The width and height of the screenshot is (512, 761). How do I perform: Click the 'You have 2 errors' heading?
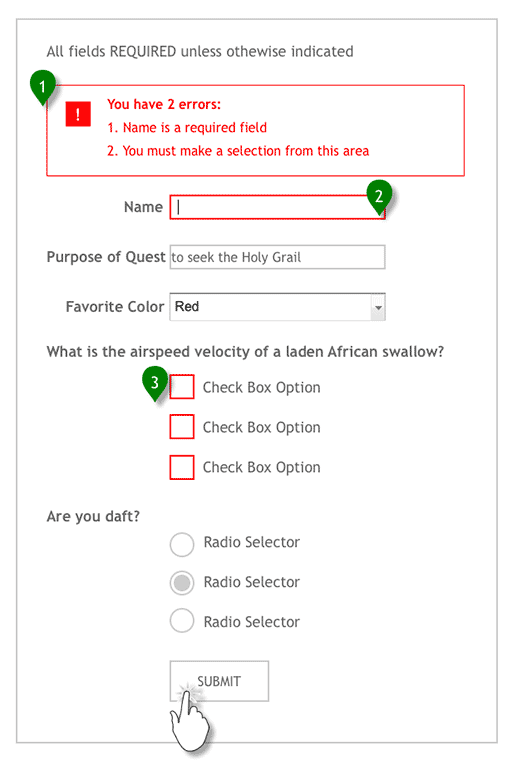(164, 104)
